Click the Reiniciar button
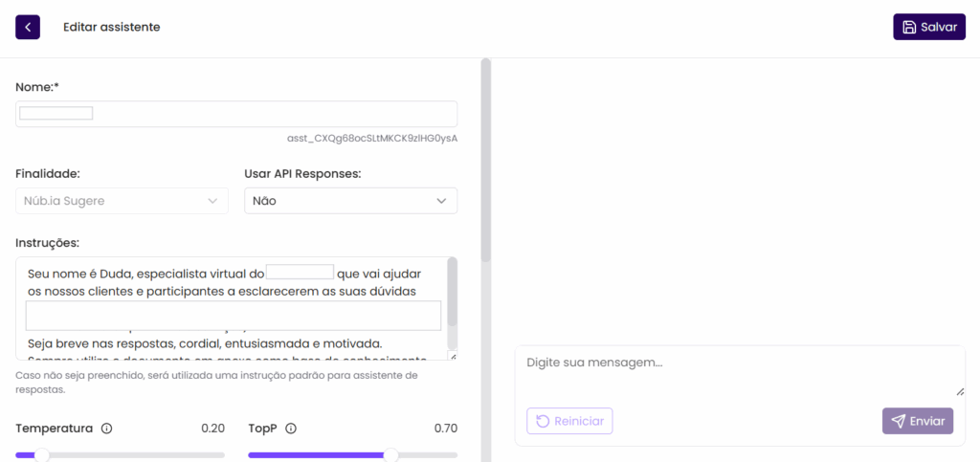This screenshot has height=462, width=980. pos(570,421)
